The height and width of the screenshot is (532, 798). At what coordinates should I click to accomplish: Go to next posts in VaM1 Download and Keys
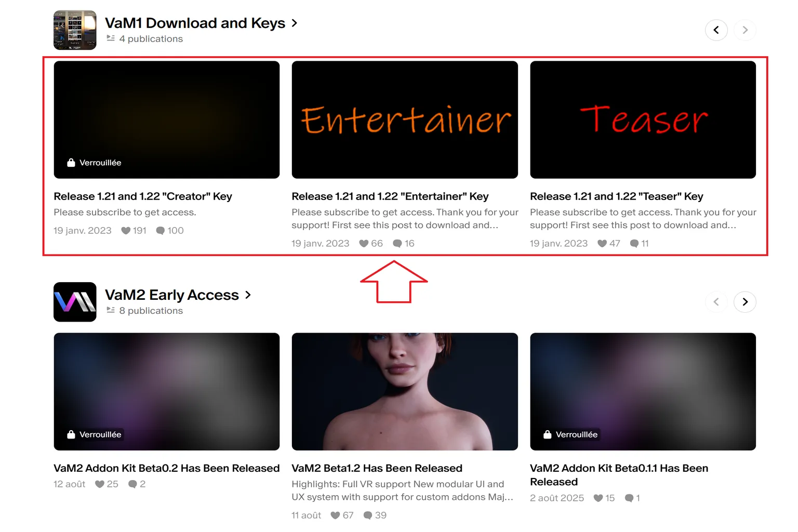(745, 30)
